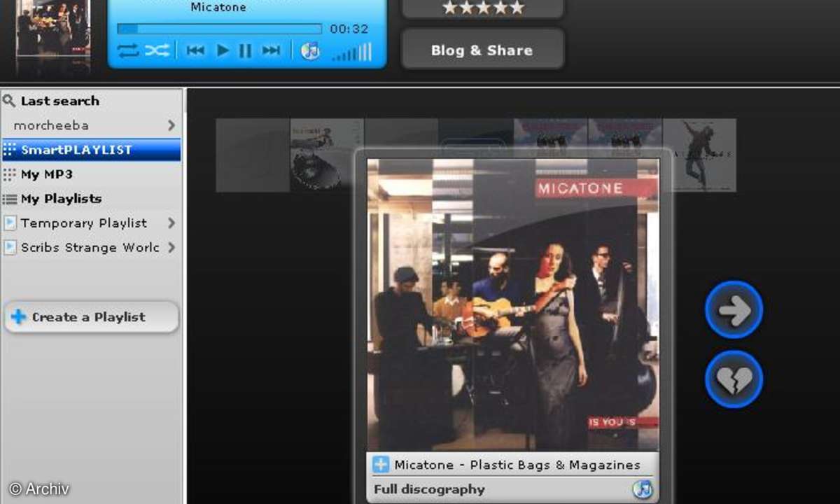Select the Scribs Strange World playlist
The width and height of the screenshot is (840, 504).
tap(91, 248)
